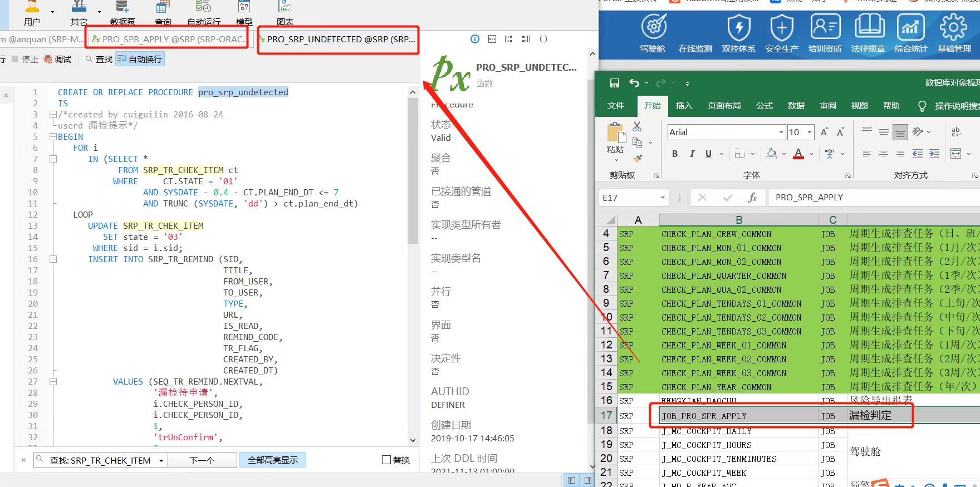Close the Navicat find bar
The height and width of the screenshot is (487, 980).
[x=23, y=460]
